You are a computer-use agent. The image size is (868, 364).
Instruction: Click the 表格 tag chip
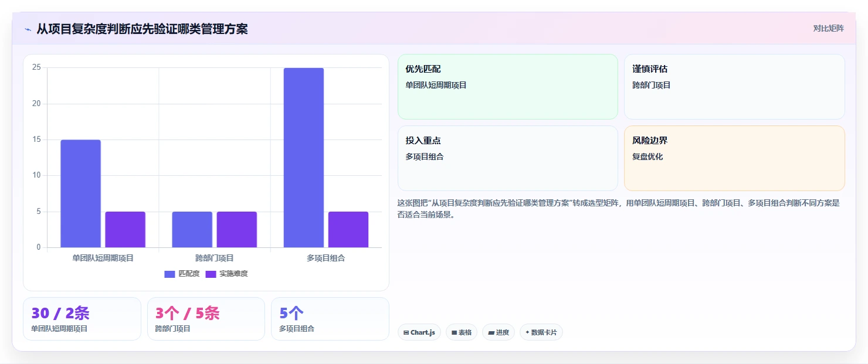click(462, 332)
